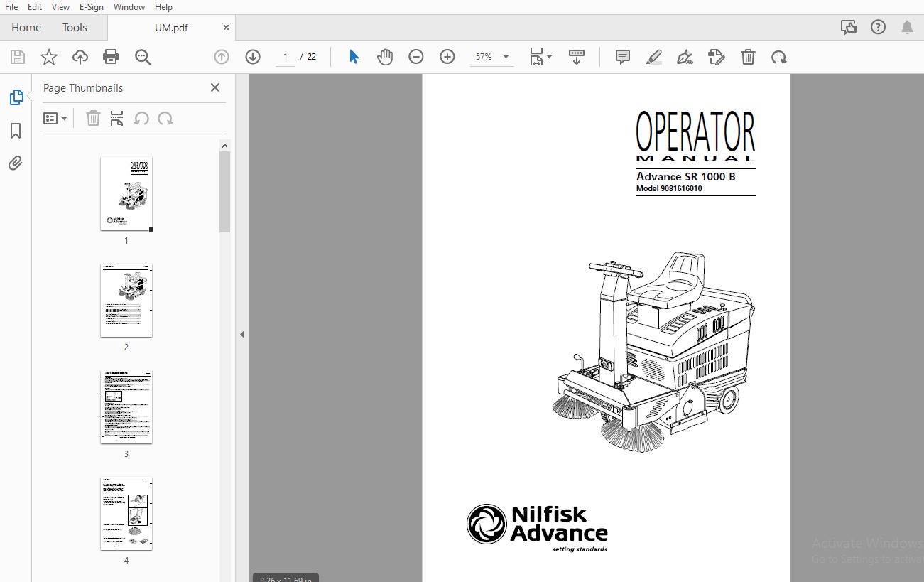Open the File menu
The width and height of the screenshot is (924, 582).
11,6
